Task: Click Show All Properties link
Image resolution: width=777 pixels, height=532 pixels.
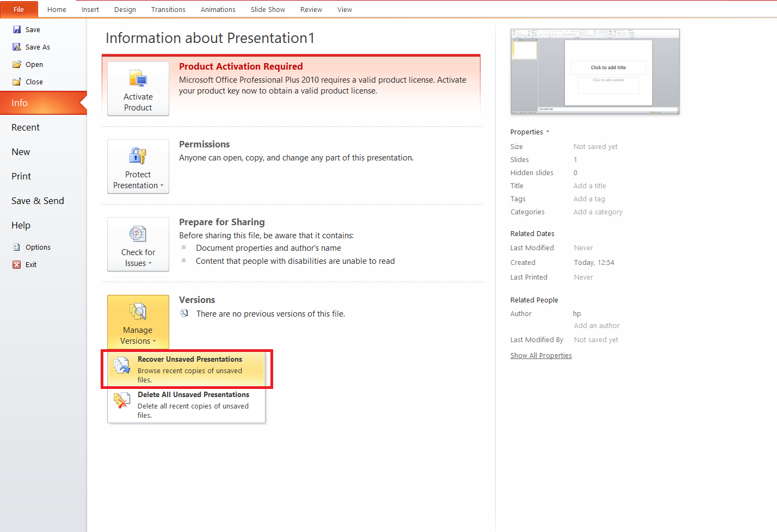Action: [x=541, y=355]
